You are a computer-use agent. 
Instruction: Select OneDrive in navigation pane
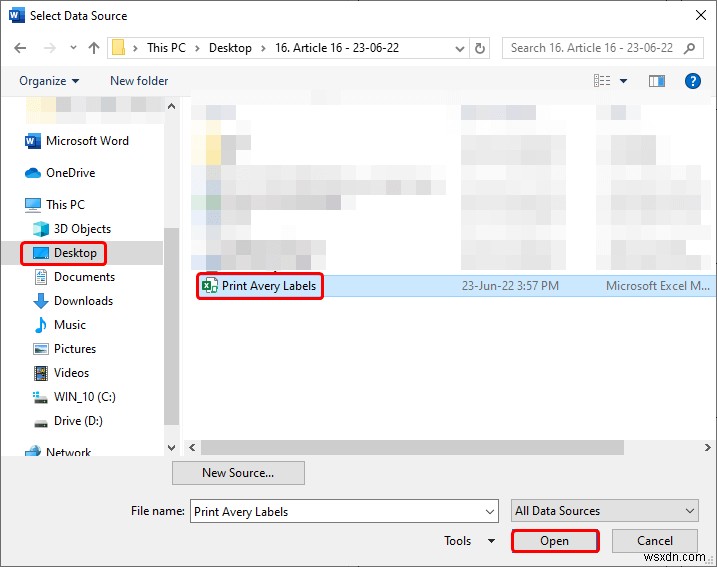[71, 173]
